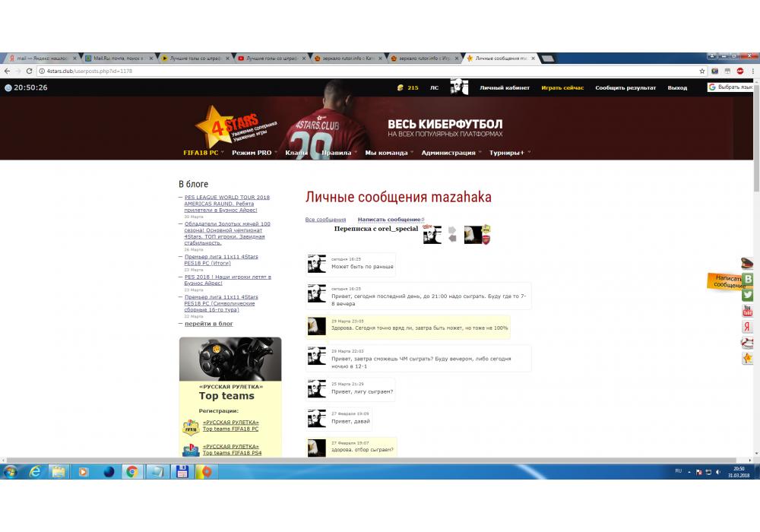Open the YouTube sidebar icon

(748, 311)
